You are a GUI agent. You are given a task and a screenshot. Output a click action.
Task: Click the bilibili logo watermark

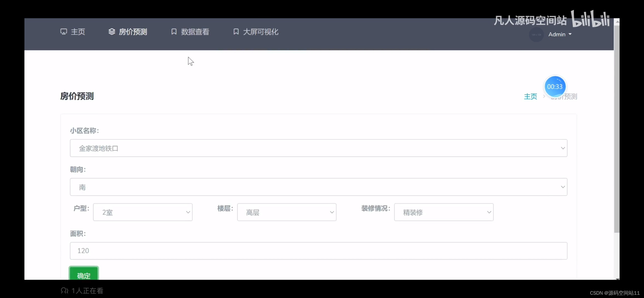[590, 19]
